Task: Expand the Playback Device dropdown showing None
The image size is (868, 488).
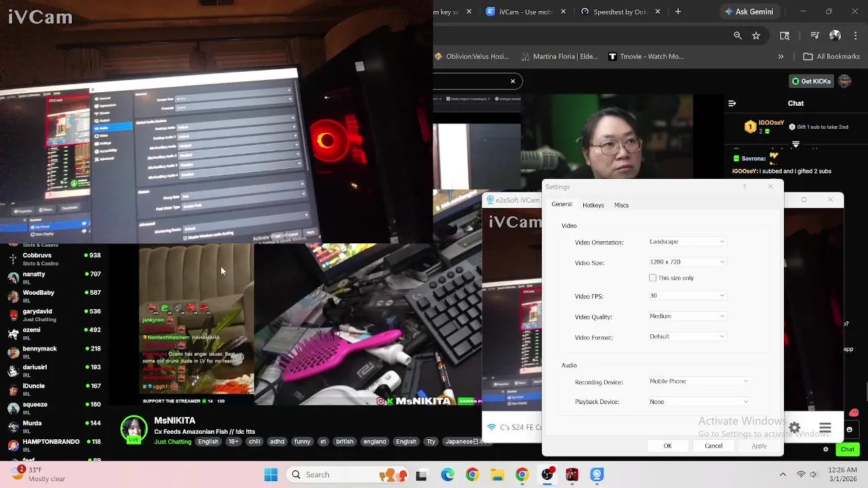Action: coord(698,402)
